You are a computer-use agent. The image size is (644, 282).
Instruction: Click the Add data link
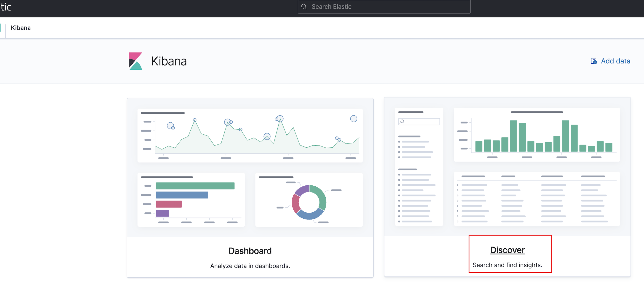[x=610, y=61]
